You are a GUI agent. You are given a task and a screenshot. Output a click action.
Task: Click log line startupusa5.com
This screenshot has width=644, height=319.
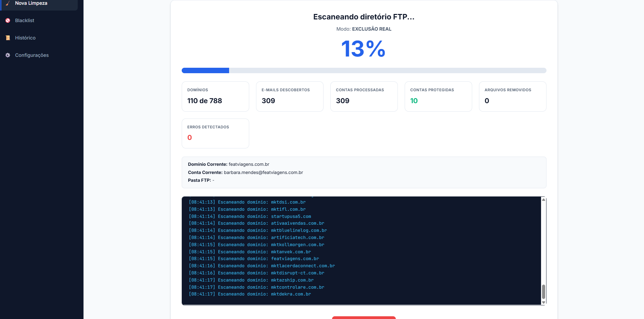point(250,217)
